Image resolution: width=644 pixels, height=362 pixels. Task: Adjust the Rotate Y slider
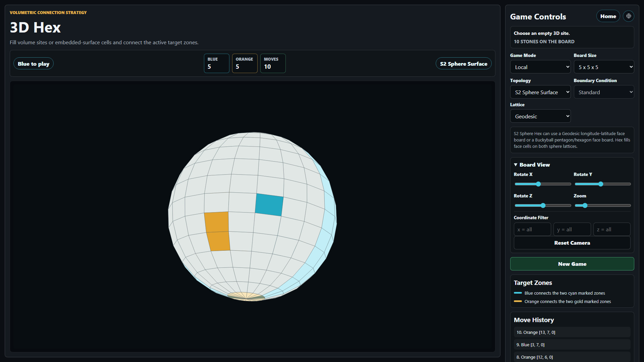[x=603, y=184]
